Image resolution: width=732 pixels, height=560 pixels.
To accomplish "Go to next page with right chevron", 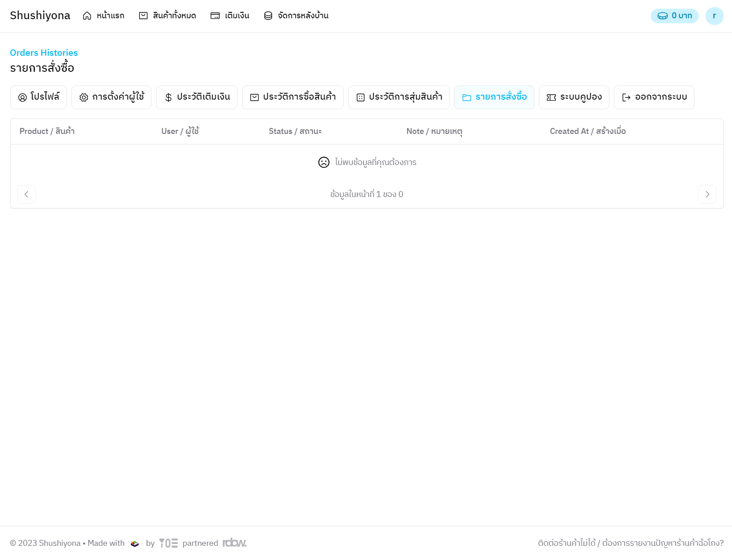I will pyautogui.click(x=707, y=194).
